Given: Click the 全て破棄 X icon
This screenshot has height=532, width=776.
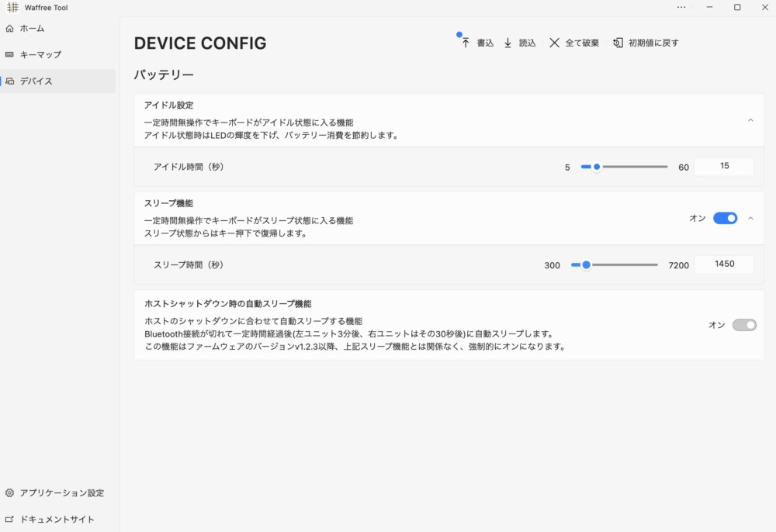Looking at the screenshot, I should click(x=554, y=43).
